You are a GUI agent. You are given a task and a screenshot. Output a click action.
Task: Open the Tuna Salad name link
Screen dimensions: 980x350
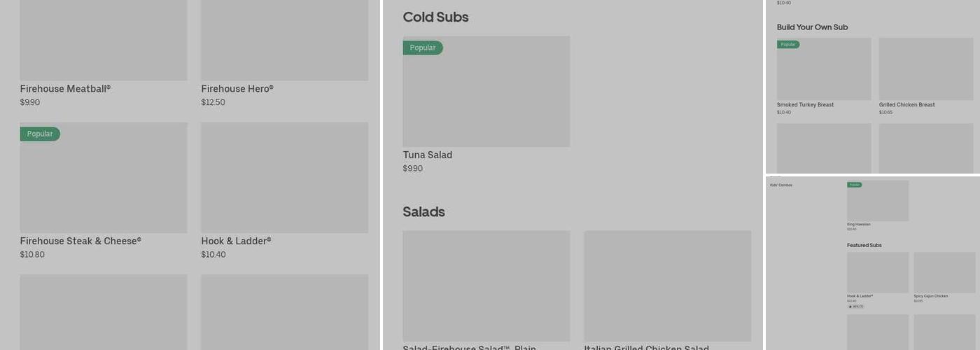pos(427,155)
